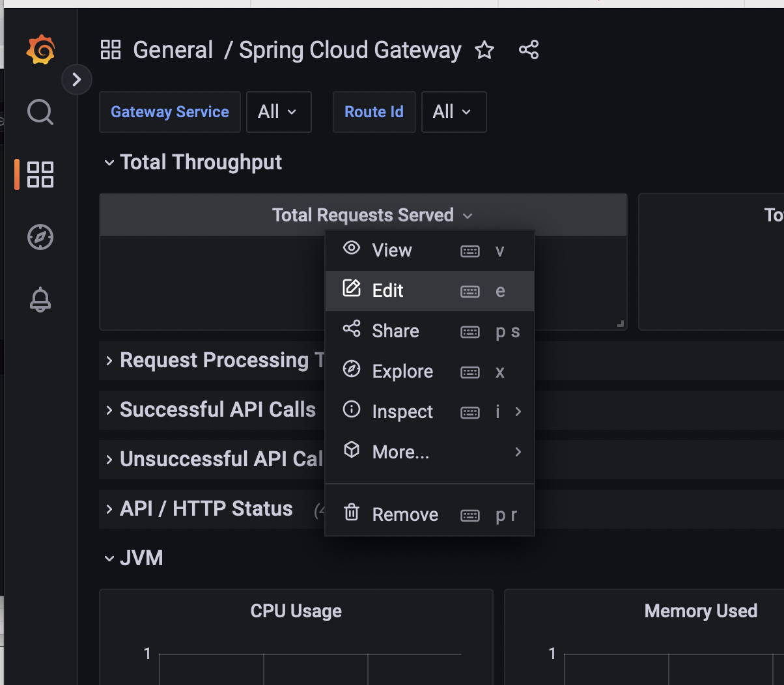Open Route Id All dropdown
Screen dimensions: 784x685
(454, 112)
